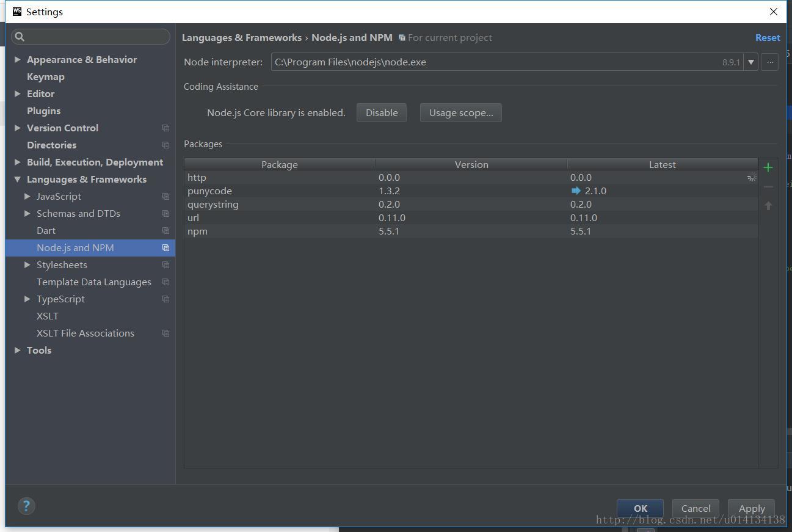792x532 pixels.
Task: Expand the Languages & Frameworks tree section
Action: pyautogui.click(x=16, y=179)
